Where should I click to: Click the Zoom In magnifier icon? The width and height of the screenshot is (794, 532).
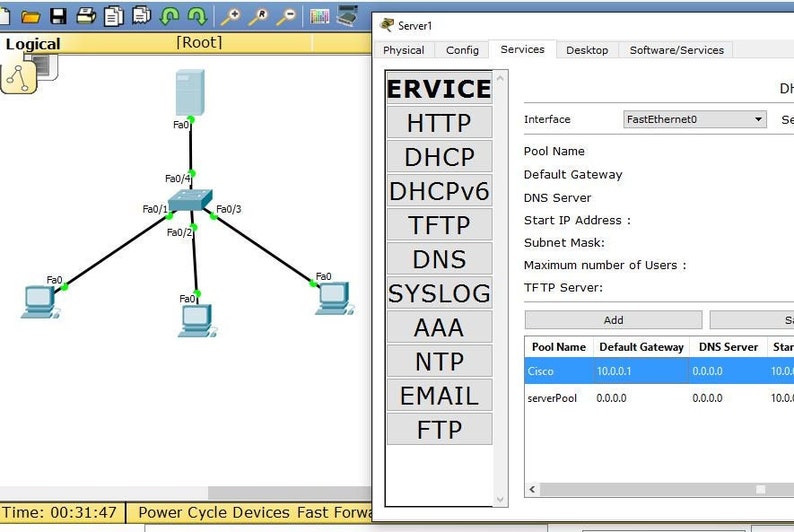[x=231, y=16]
